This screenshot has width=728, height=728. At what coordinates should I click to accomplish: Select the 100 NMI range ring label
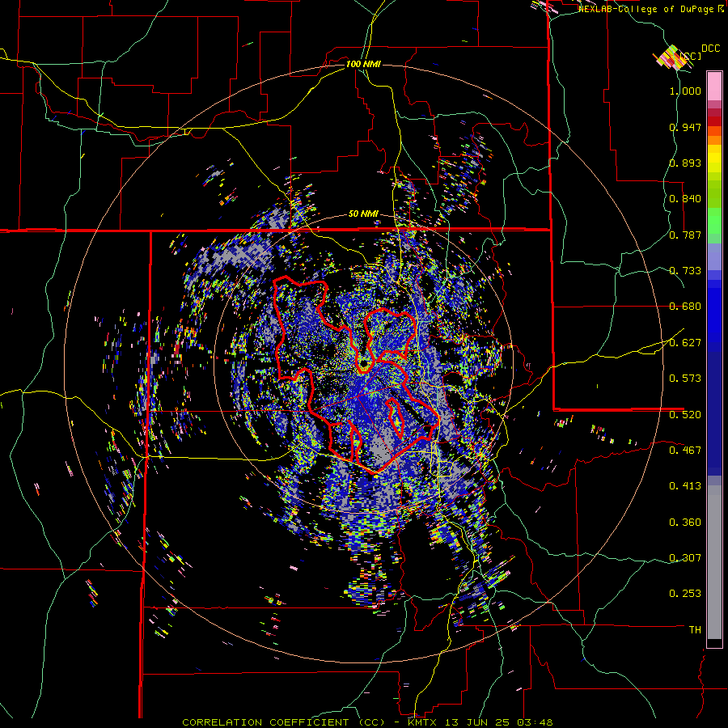[x=363, y=64]
